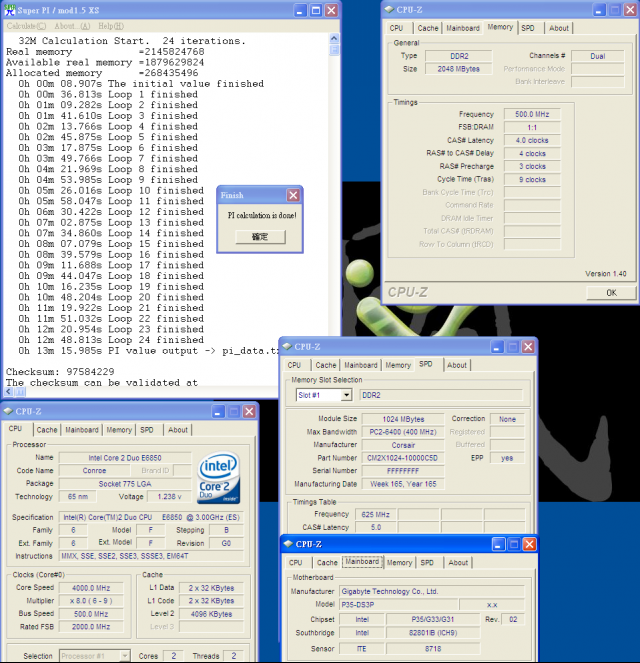Select Mainboard tab in the processor window
Screen dimensions: 640x663
coord(82,430)
